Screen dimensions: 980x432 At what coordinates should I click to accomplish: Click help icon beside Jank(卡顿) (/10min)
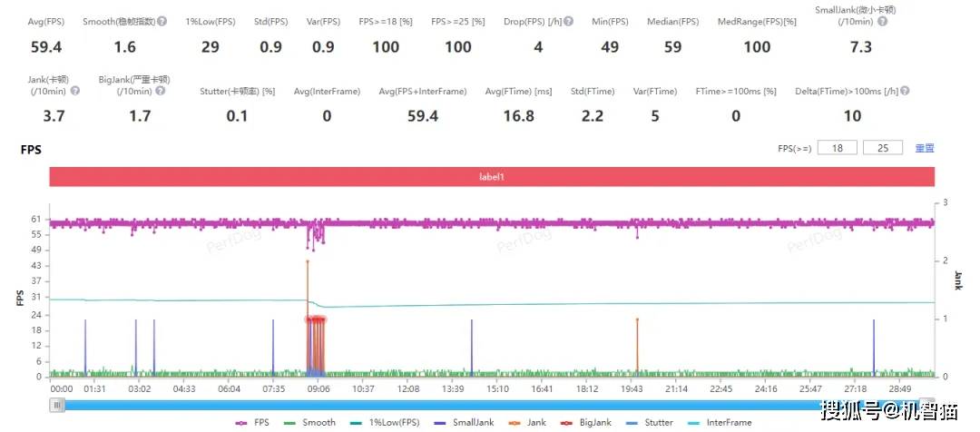75,91
